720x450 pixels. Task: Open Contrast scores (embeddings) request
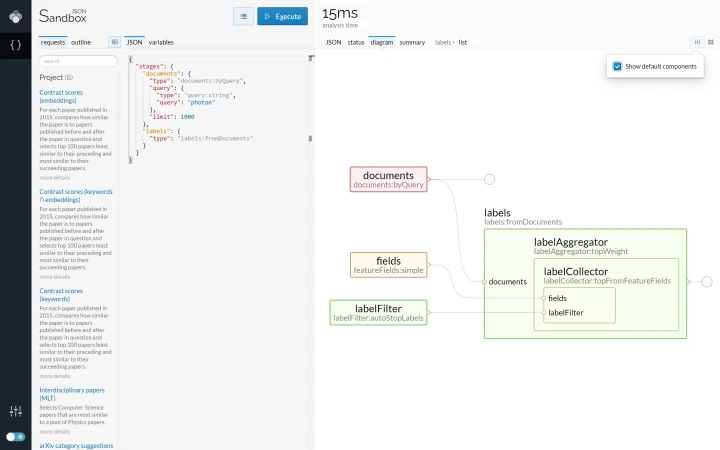click(61, 96)
